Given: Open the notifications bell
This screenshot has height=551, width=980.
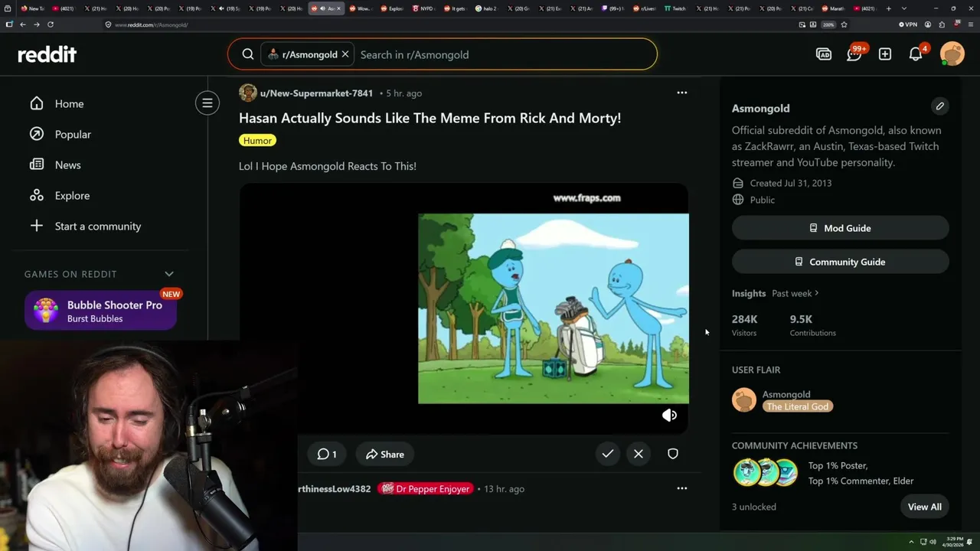Looking at the screenshot, I should pyautogui.click(x=916, y=54).
